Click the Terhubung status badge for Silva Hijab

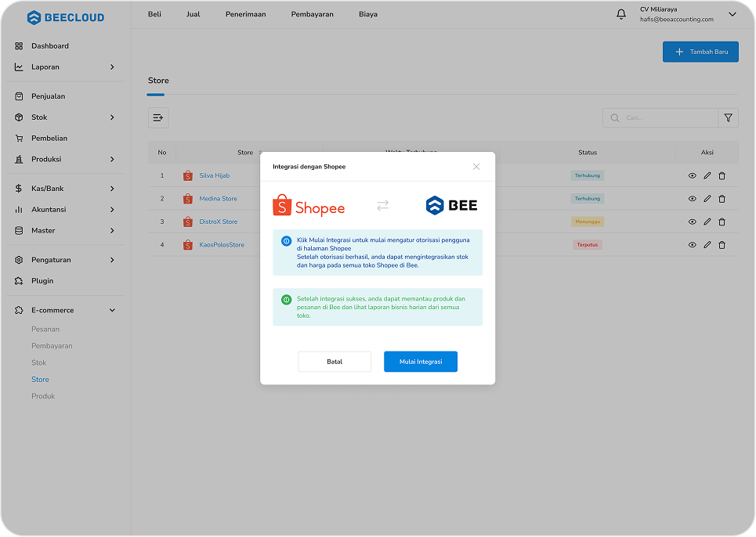[x=588, y=175]
